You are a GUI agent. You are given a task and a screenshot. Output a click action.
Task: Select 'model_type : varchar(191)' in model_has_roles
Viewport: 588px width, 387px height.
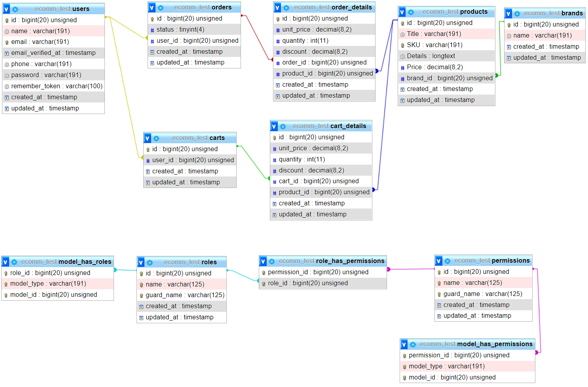pos(58,284)
